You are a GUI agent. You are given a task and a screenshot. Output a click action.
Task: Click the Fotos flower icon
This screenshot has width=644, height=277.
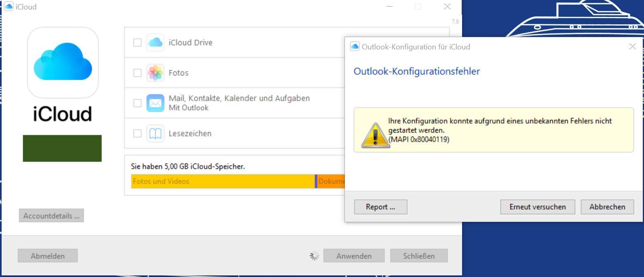click(x=155, y=73)
